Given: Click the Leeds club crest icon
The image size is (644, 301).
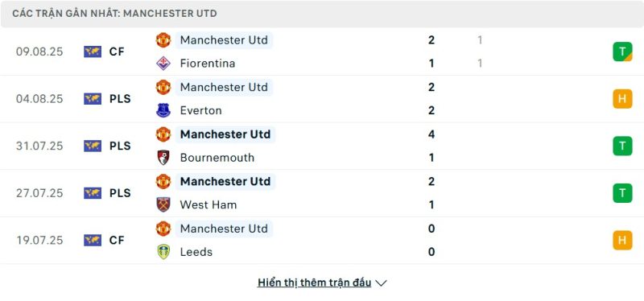Looking at the screenshot, I should pos(163,252).
